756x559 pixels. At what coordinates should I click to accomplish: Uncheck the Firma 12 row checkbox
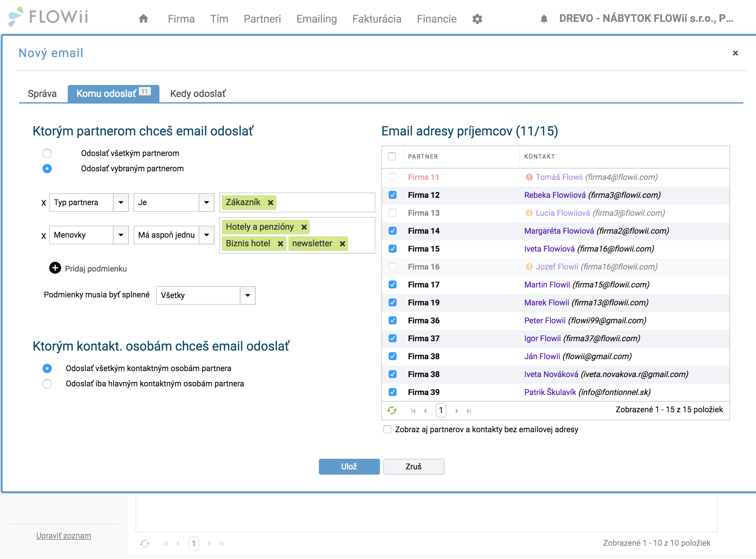[x=393, y=195]
